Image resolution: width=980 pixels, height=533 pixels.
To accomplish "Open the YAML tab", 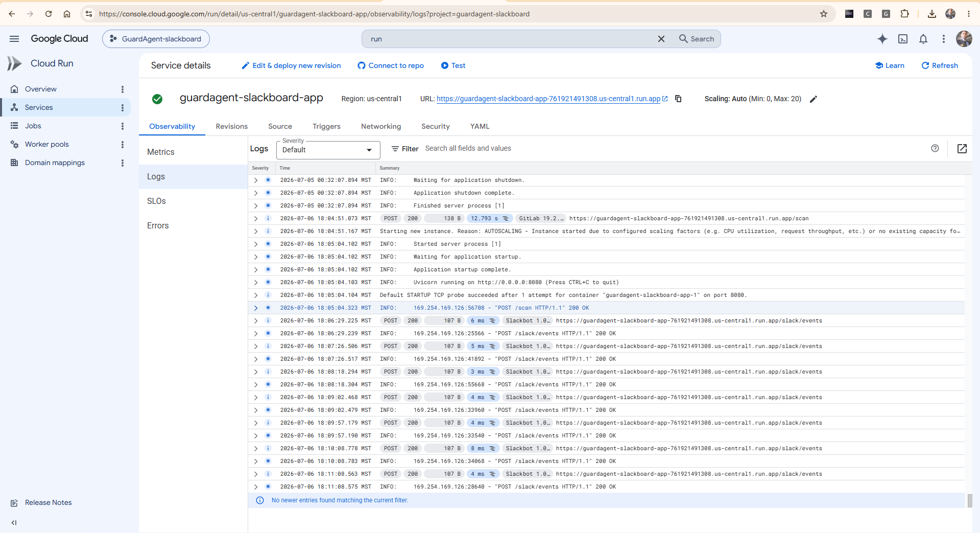I will tap(480, 126).
